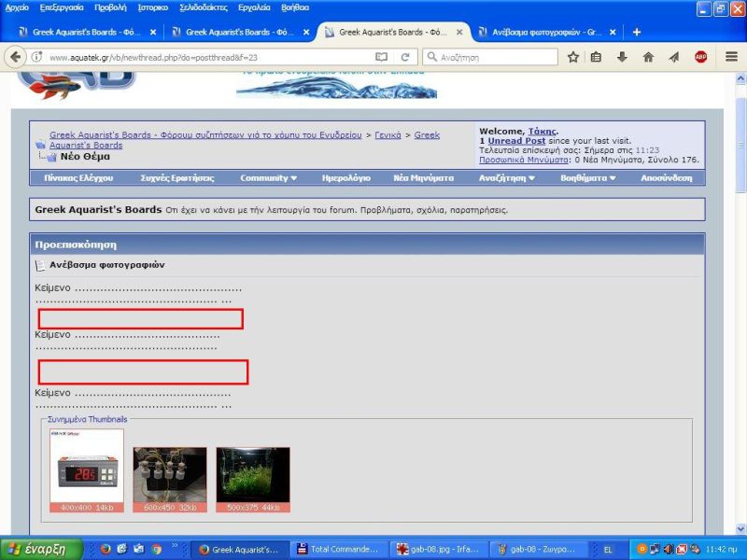
Task: Go to Home via the house icon
Action: [648, 57]
